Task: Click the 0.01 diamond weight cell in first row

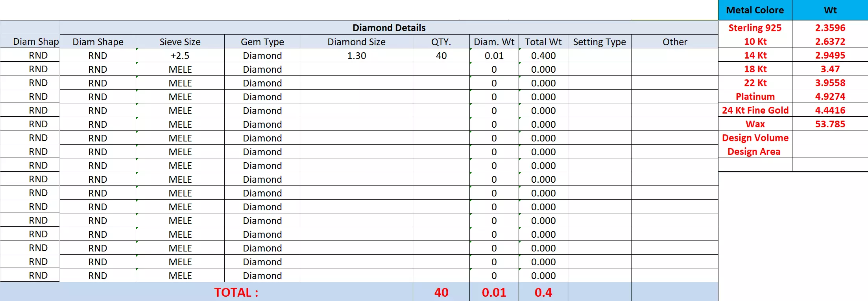Action: [x=494, y=55]
